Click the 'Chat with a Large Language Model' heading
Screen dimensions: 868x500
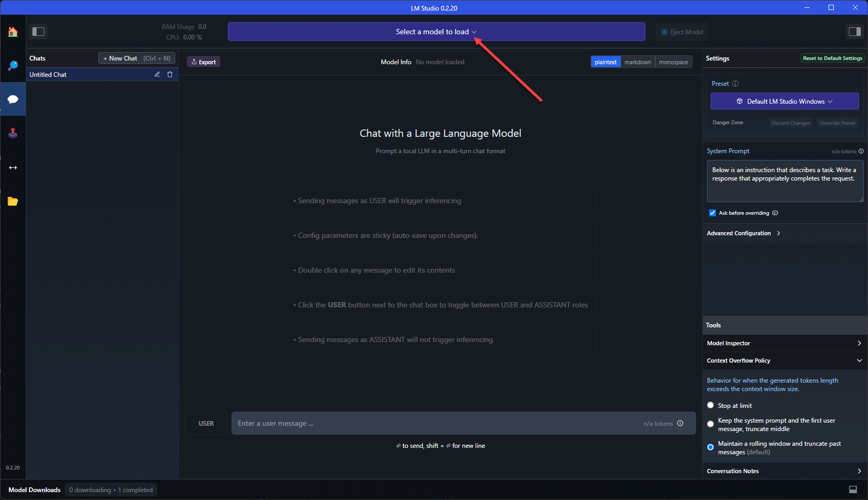pyautogui.click(x=440, y=133)
